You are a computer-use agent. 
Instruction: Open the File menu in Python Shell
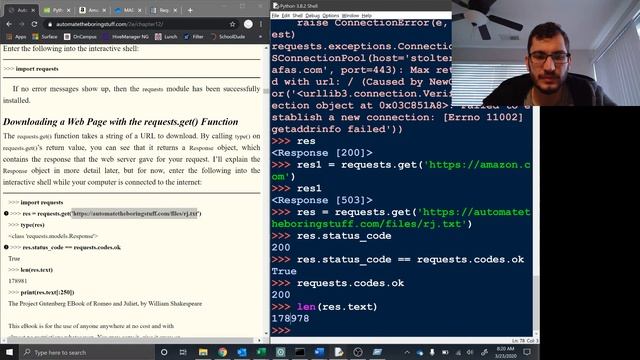tap(275, 16)
